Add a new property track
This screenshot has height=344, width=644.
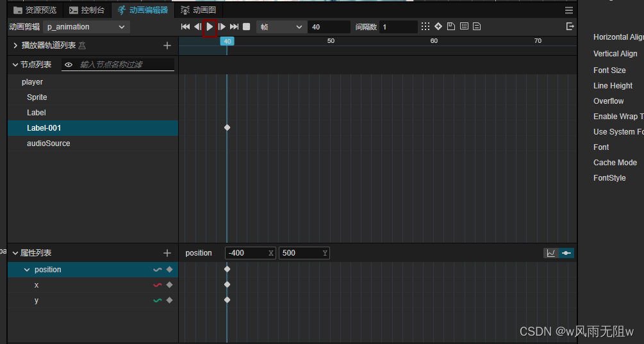click(167, 253)
